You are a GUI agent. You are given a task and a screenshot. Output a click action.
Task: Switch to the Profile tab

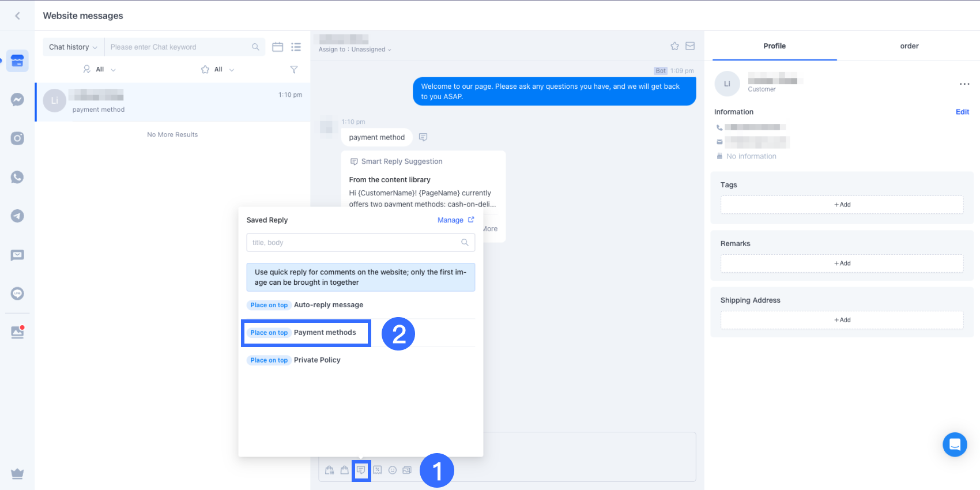point(774,46)
